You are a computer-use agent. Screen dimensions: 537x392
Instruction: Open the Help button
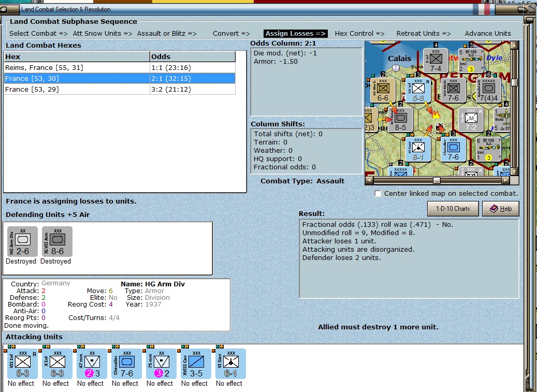coord(500,209)
